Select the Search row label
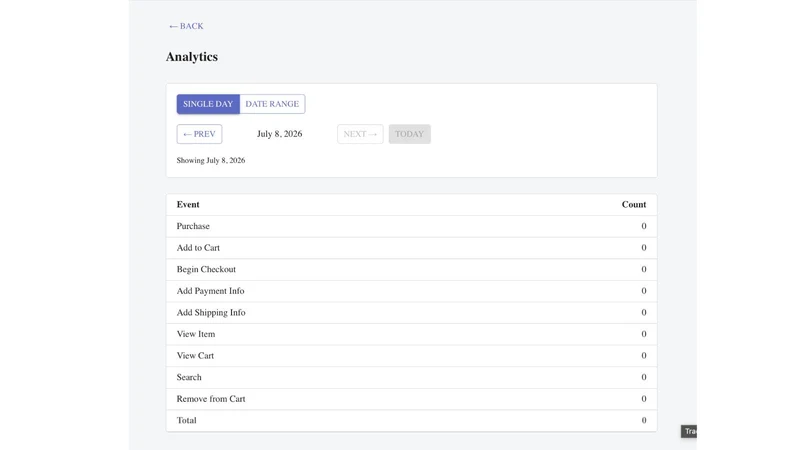This screenshot has width=800, height=450. point(189,377)
